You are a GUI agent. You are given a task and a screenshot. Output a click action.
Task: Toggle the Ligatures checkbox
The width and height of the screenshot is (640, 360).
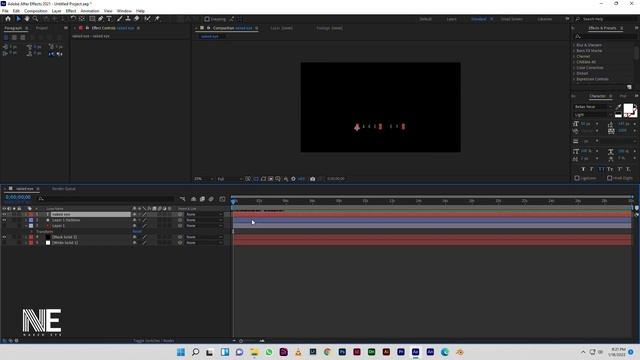tap(577, 178)
